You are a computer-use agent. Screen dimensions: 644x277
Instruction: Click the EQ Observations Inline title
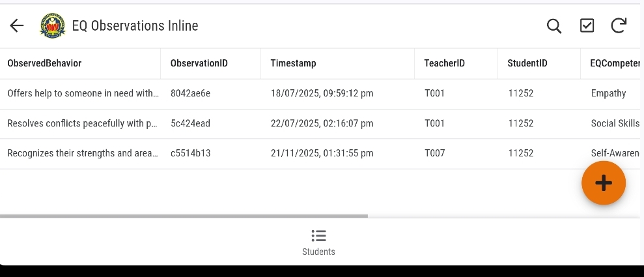135,25
